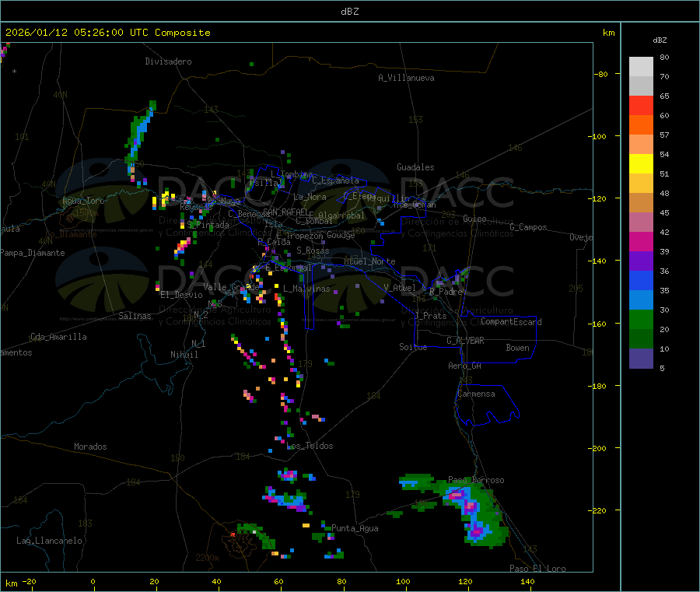
Task: Click the 'L_Malvinas' map label
Action: click(306, 289)
